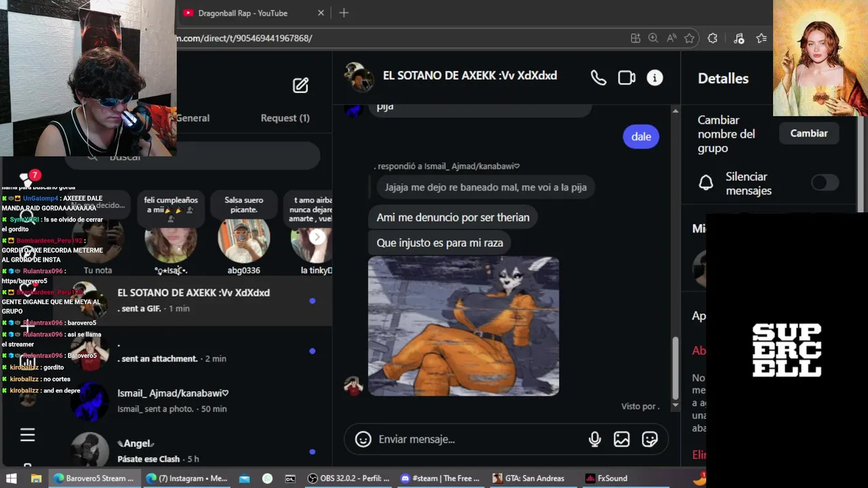
Task: Open the emoji picker in message box
Action: 363,439
